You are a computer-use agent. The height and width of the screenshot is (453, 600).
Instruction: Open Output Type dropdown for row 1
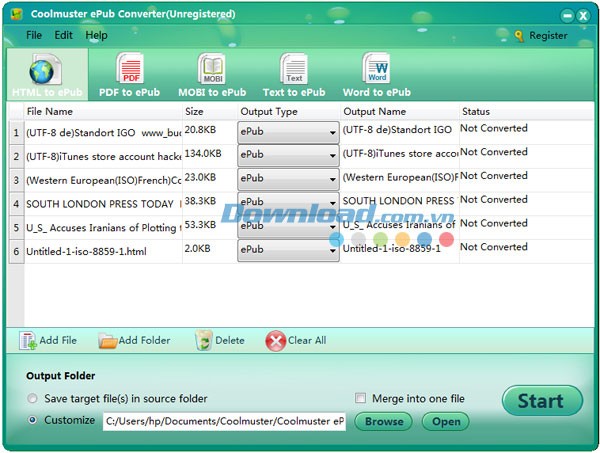tap(288, 132)
